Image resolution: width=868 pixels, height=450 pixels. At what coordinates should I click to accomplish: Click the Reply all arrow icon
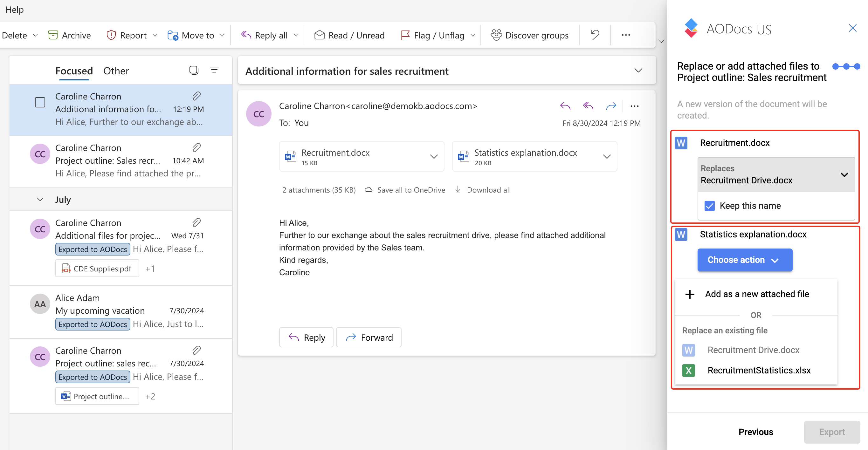tap(246, 35)
